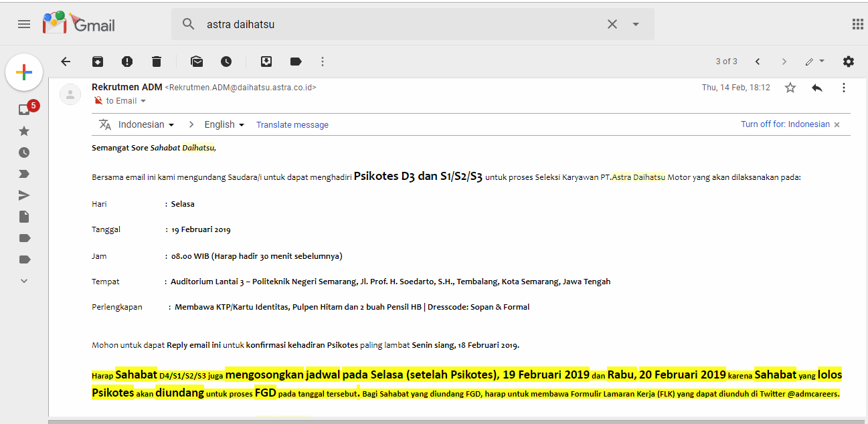
Task: Move the email to a folder
Action: click(x=266, y=62)
